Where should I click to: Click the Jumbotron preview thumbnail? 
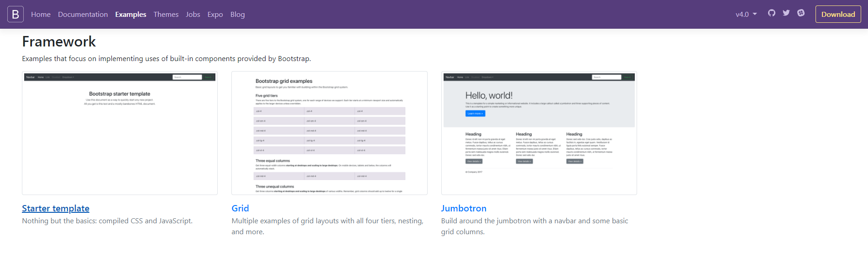[539, 133]
